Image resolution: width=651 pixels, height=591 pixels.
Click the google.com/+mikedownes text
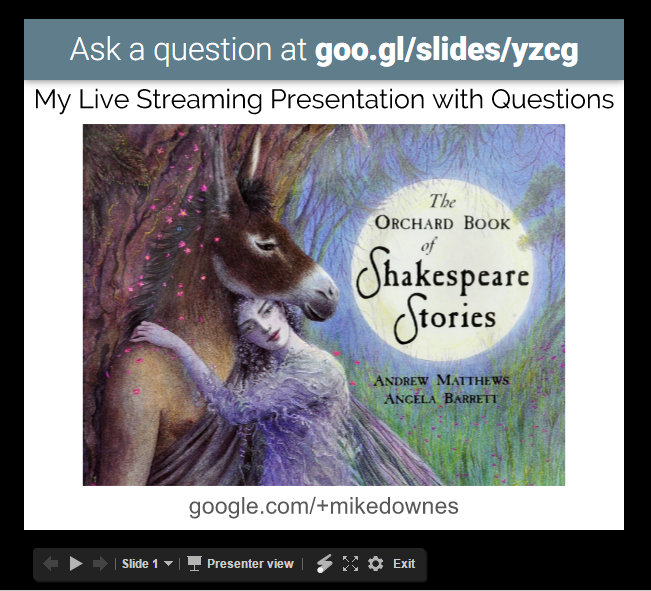tap(324, 507)
